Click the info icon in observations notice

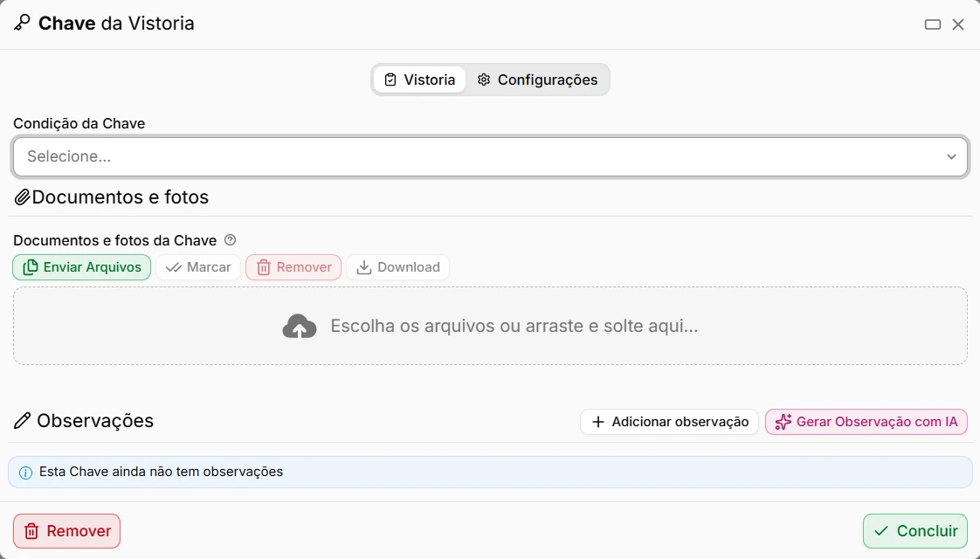(25, 473)
